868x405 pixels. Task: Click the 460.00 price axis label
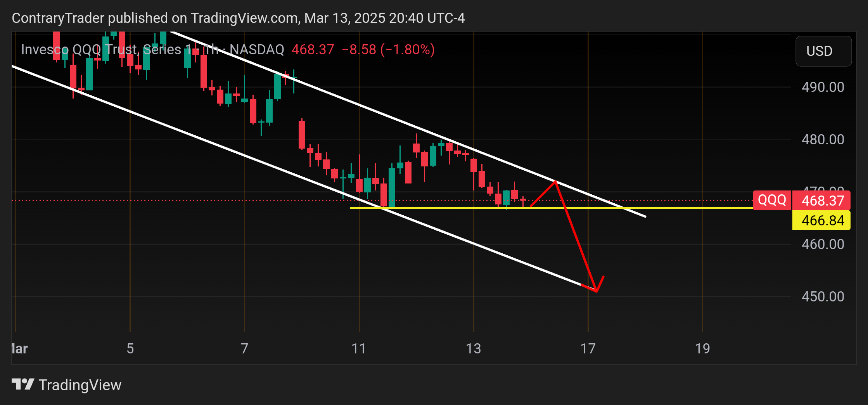(x=823, y=244)
